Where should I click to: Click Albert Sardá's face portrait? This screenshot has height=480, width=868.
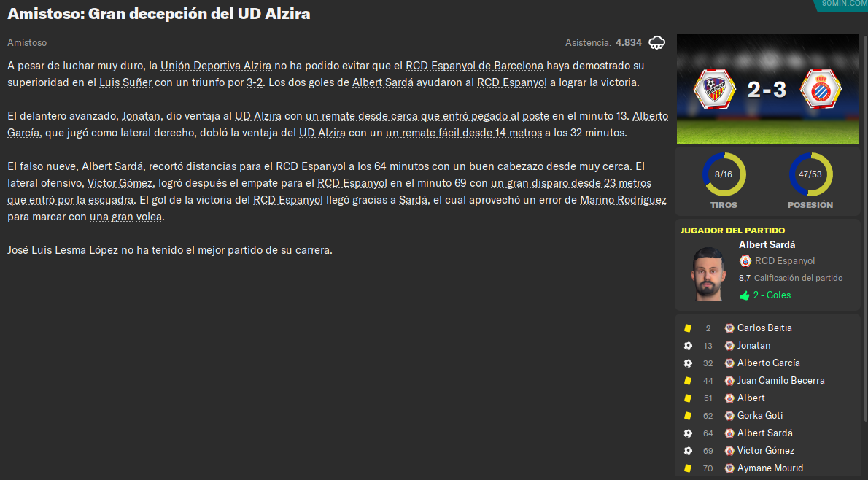[708, 274]
